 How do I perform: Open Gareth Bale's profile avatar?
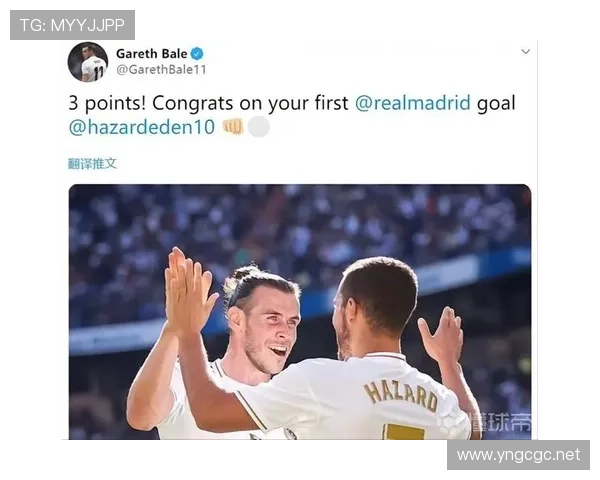(88, 62)
